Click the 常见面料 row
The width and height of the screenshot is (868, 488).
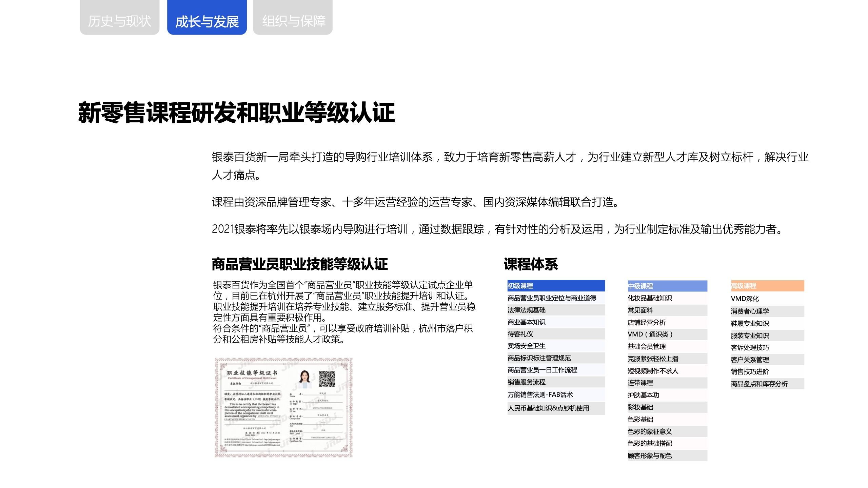[x=667, y=310]
